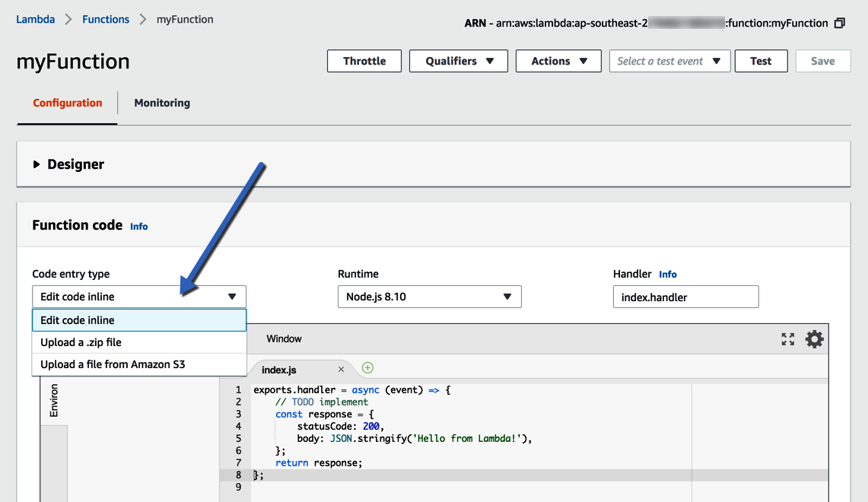Screen dimensions: 868x502
Task: Close the index.js editor tab
Action: [x=341, y=370]
